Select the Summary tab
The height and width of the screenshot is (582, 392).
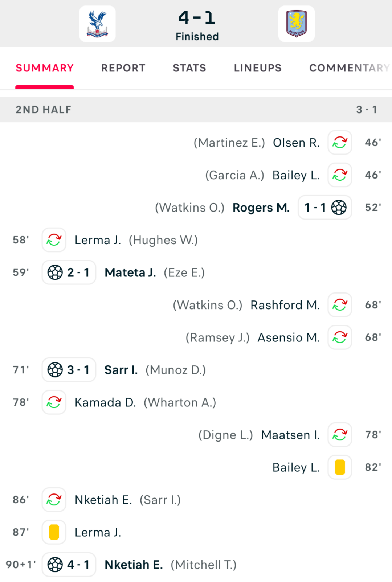tap(45, 68)
